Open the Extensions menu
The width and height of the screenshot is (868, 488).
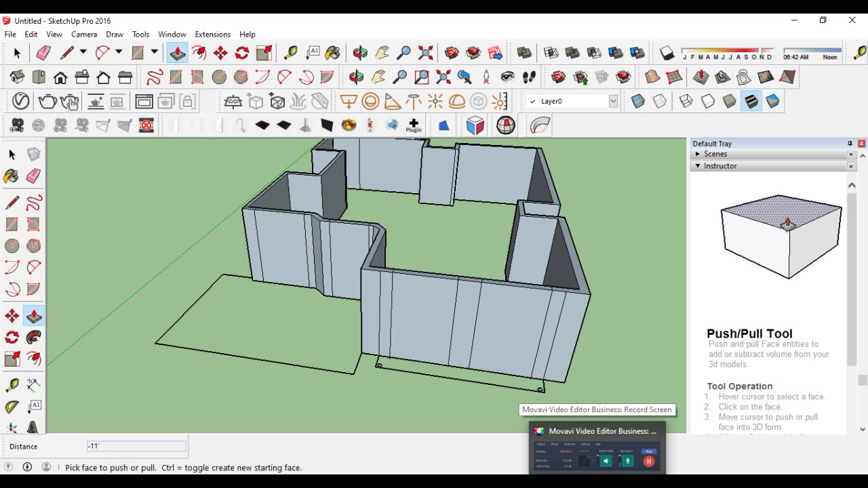click(212, 34)
